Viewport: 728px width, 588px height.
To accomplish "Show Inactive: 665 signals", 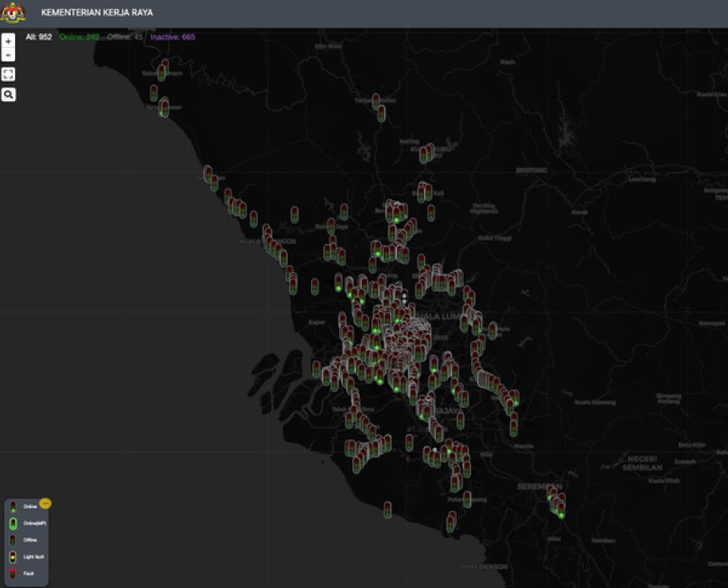I will coord(172,37).
